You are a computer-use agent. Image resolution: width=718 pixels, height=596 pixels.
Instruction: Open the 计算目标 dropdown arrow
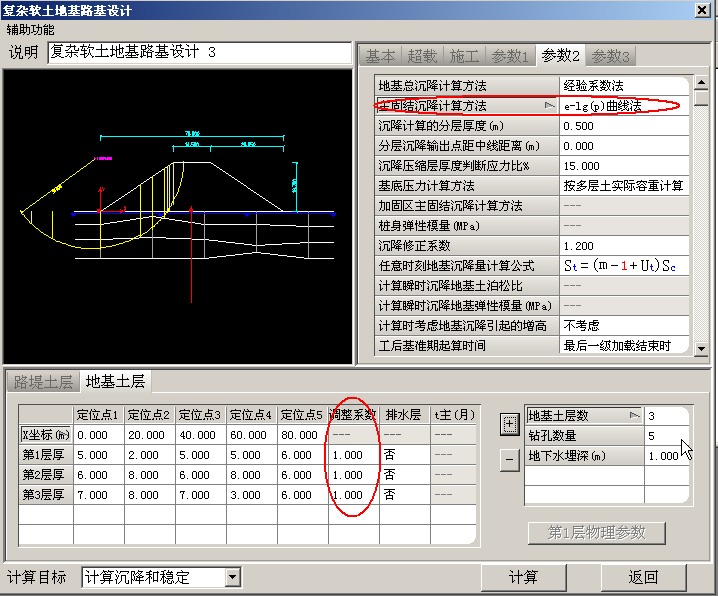(233, 577)
